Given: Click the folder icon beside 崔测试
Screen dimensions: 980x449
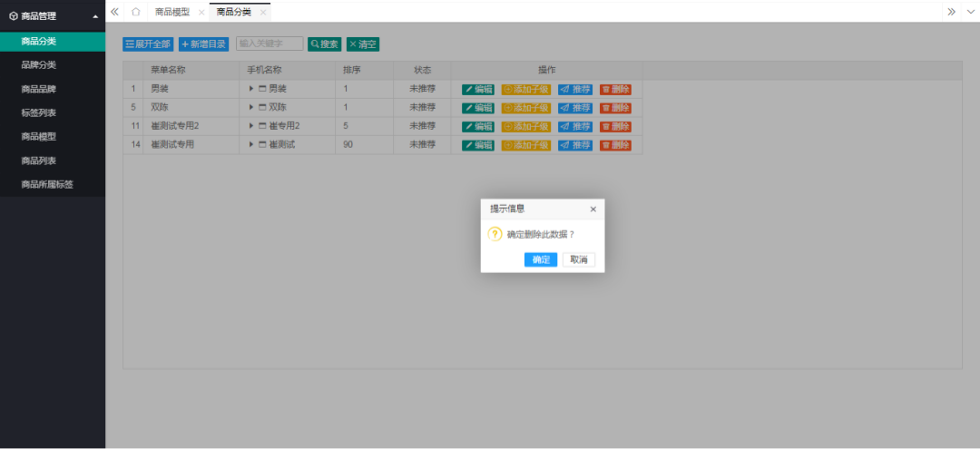Looking at the screenshot, I should pos(262,145).
